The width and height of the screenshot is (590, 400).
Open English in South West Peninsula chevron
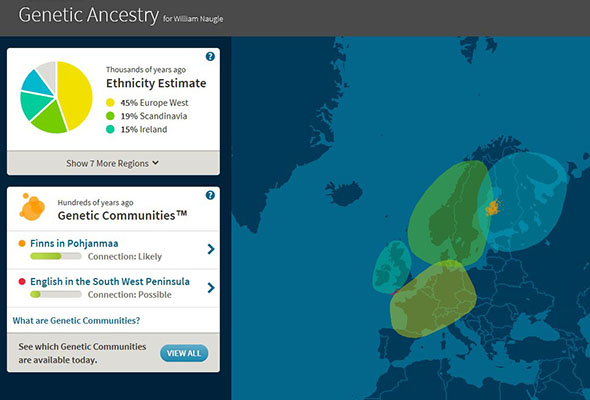click(x=211, y=288)
